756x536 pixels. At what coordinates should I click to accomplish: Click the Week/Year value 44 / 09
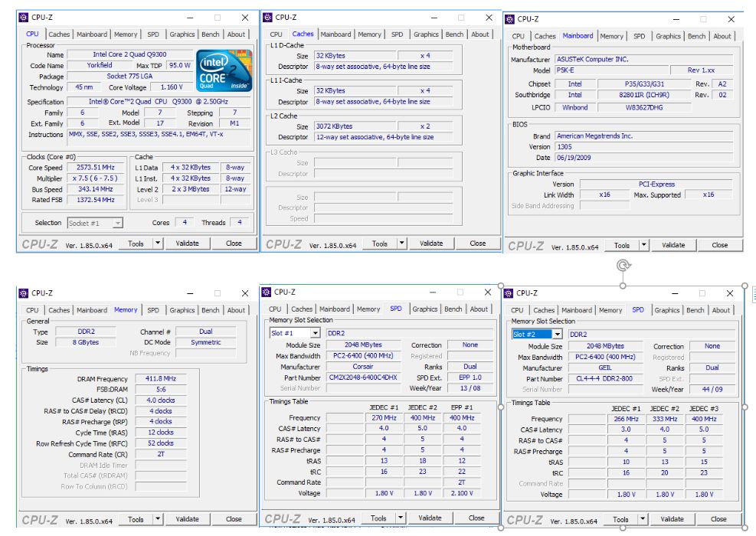(x=712, y=390)
